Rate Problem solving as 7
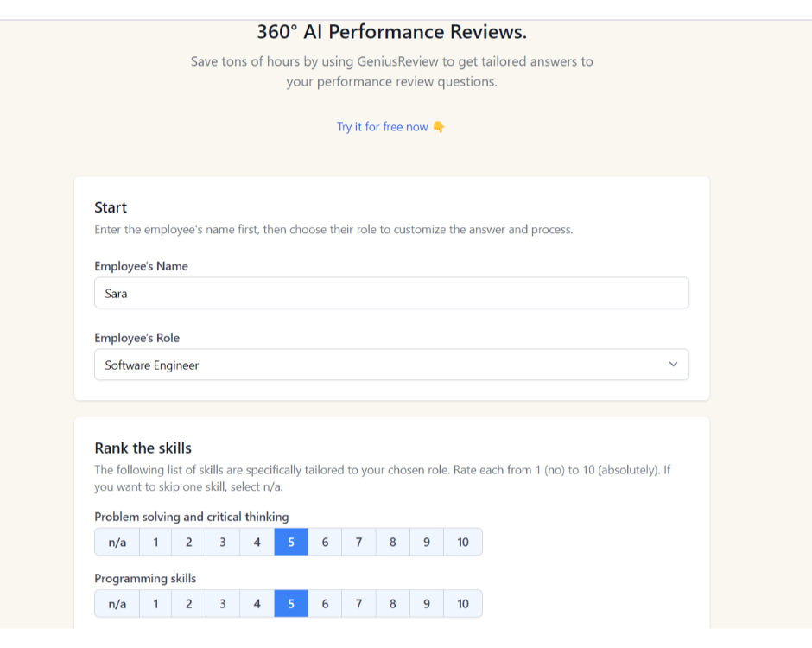The image size is (812, 648). 358,542
